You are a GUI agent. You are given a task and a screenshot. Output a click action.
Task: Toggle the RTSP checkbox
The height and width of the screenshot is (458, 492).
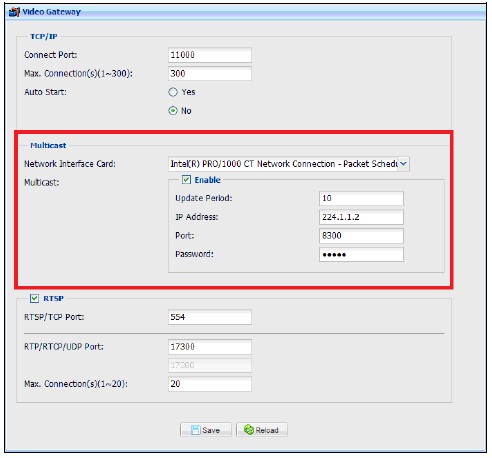click(x=34, y=298)
